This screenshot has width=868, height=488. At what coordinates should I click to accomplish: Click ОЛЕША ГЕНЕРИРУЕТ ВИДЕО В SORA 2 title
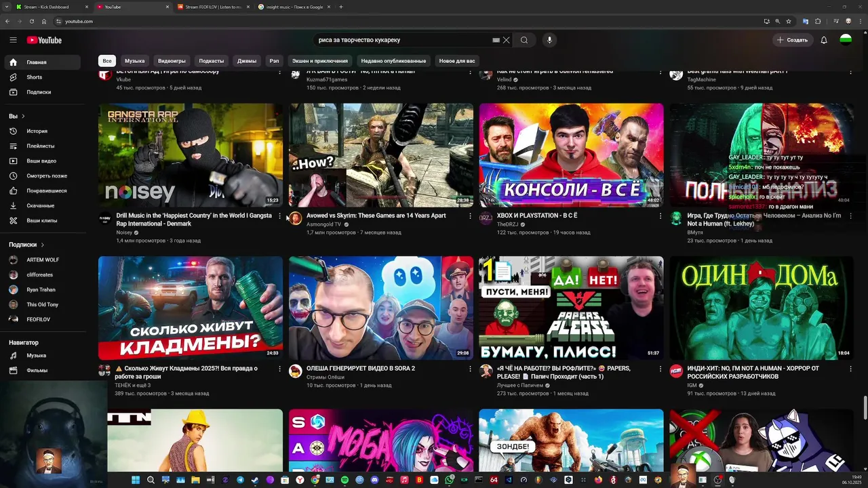pyautogui.click(x=361, y=369)
